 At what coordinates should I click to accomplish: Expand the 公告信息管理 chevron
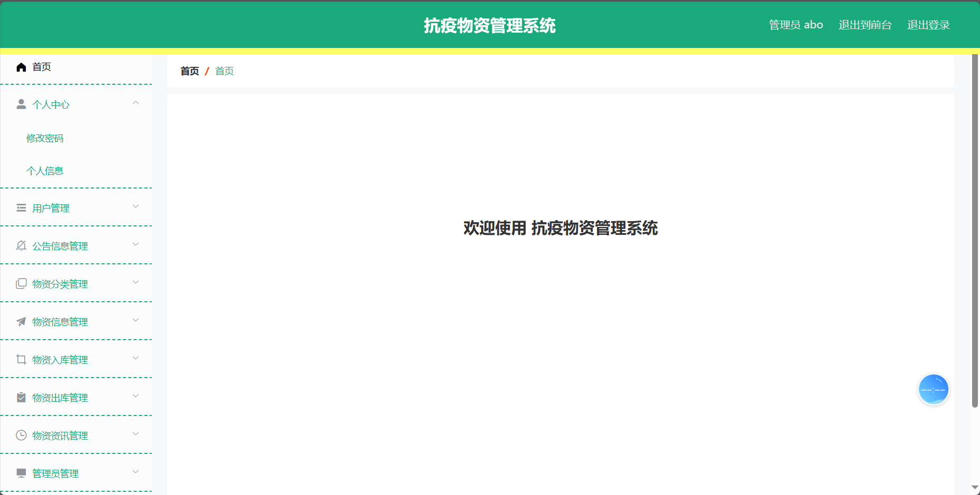[x=135, y=244]
